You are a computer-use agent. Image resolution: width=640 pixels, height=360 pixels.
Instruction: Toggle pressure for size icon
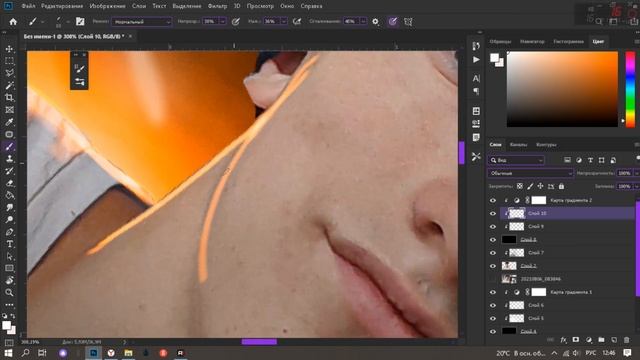(393, 22)
